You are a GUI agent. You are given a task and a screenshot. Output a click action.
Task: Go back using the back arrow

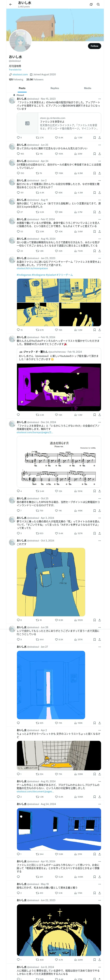tap(11, 4)
